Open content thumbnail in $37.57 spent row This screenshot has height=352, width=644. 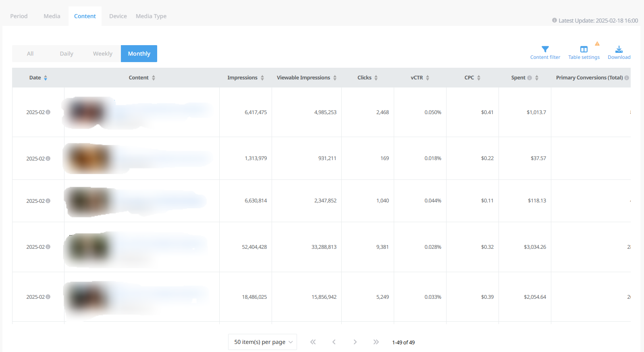88,158
